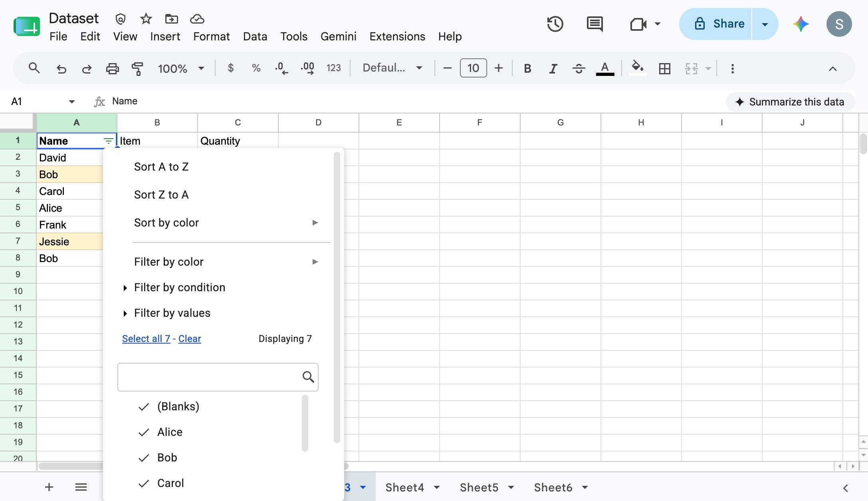Screen dimensions: 868x501
Task: Click the Share button
Action: [716, 24]
